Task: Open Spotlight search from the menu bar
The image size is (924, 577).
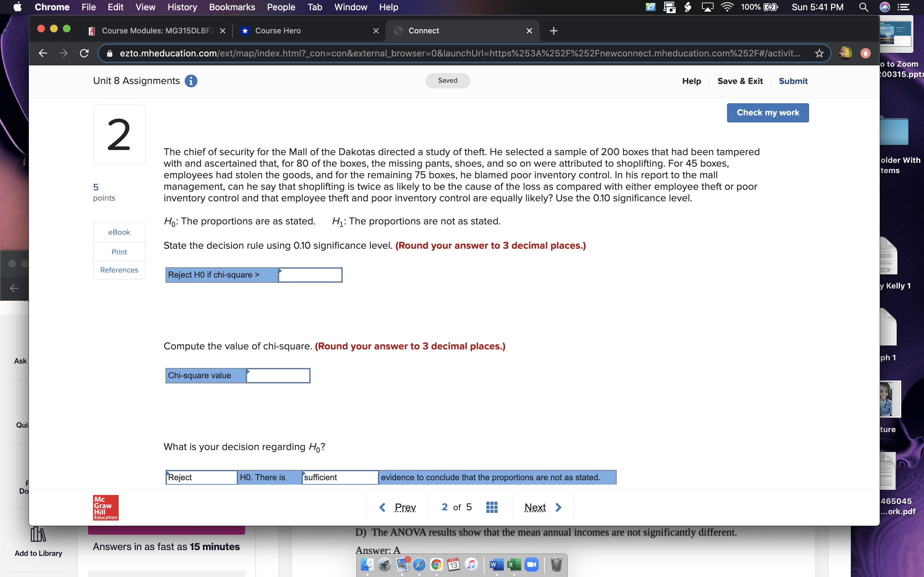Action: pyautogui.click(x=863, y=7)
